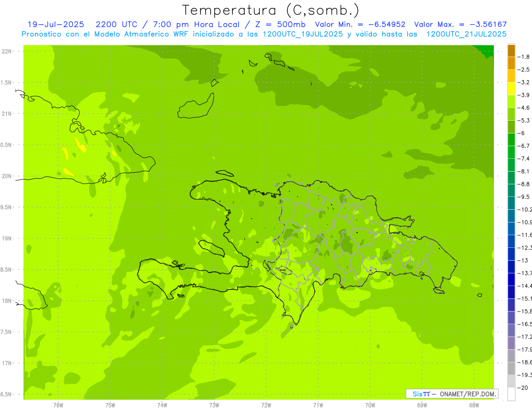This screenshot has width=532, height=411.
Task: Click the latitude axis label "22N"
Action: (6, 51)
